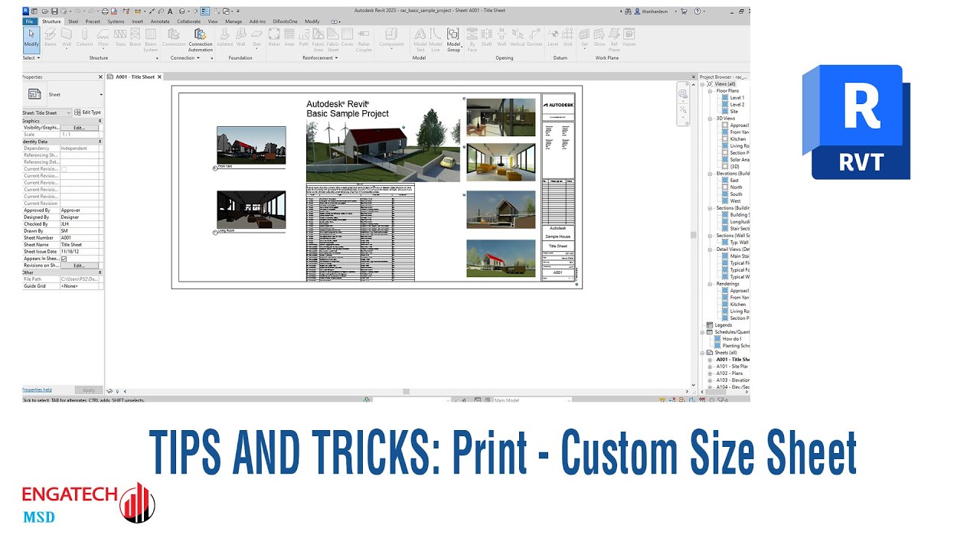Click the structural Column tool

[84, 37]
